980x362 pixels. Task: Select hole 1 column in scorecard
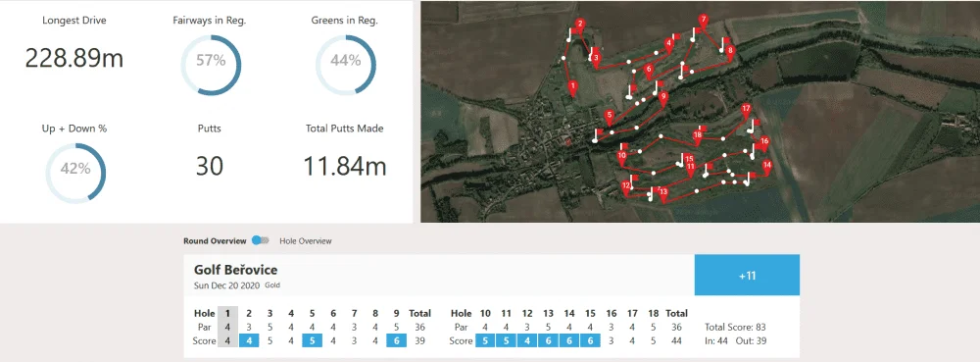point(227,327)
